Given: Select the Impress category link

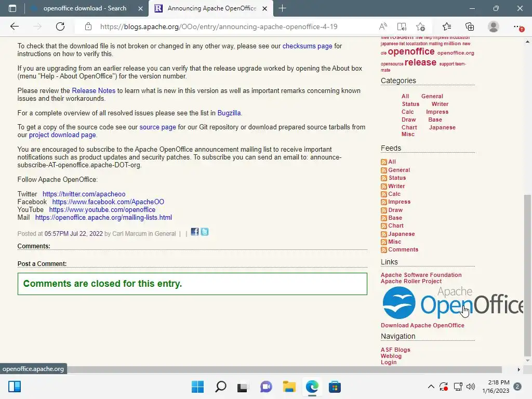Looking at the screenshot, I should click(437, 112).
